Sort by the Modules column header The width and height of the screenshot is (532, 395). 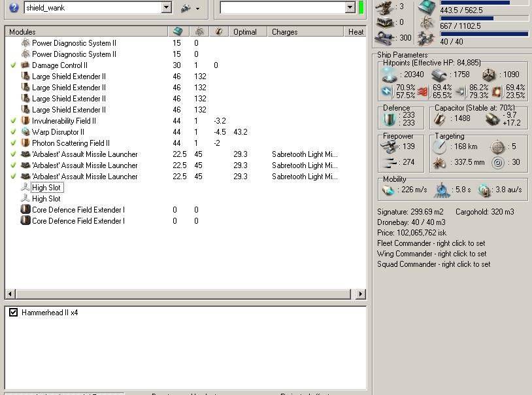(x=86, y=31)
